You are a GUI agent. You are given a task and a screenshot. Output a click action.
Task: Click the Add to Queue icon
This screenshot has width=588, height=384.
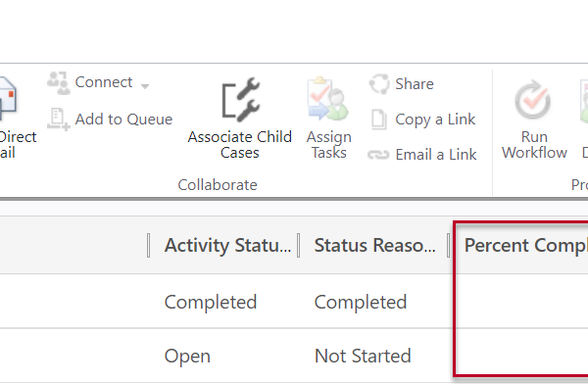pyautogui.click(x=59, y=120)
